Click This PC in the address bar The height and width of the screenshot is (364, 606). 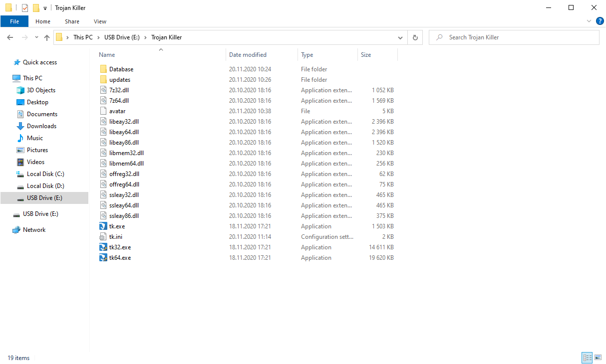pos(83,37)
